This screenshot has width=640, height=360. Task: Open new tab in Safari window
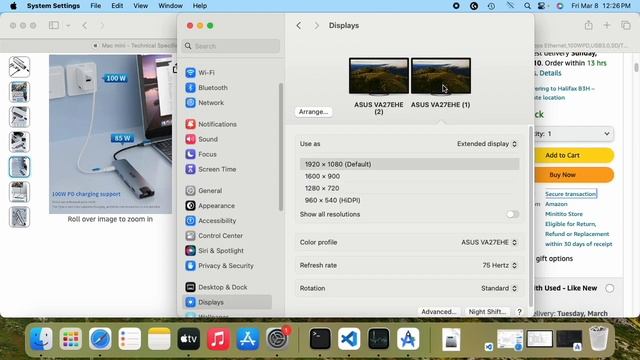click(607, 25)
